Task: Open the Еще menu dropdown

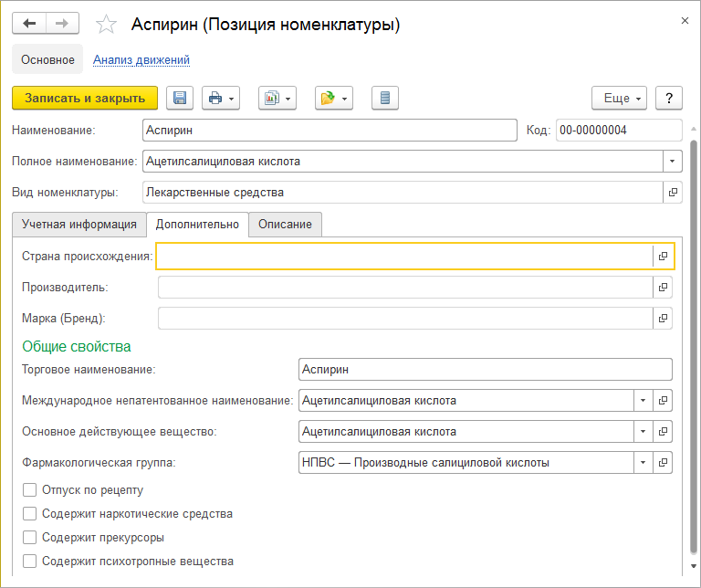Action: (619, 99)
